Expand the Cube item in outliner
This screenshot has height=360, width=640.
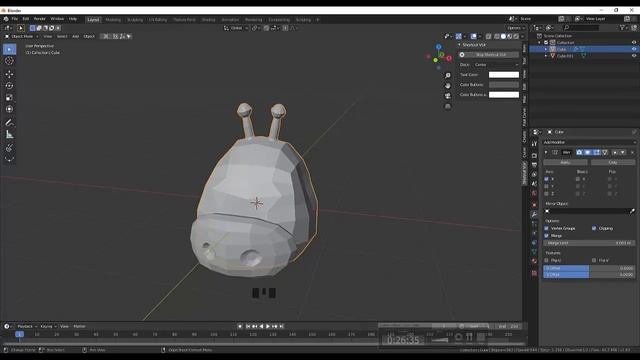click(546, 49)
